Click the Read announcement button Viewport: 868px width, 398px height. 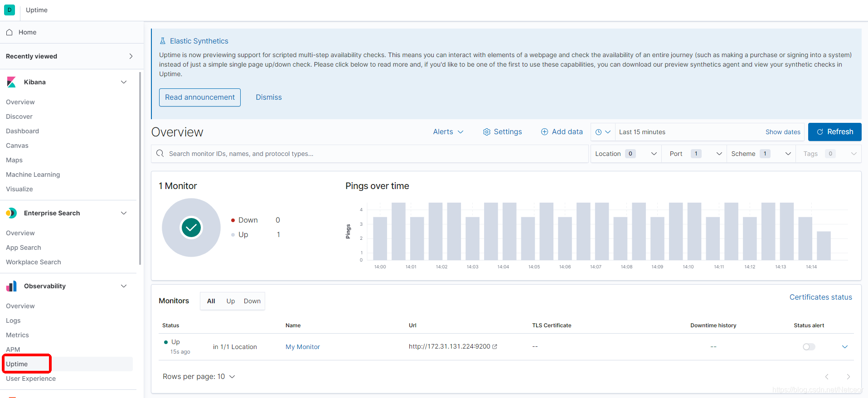point(200,97)
